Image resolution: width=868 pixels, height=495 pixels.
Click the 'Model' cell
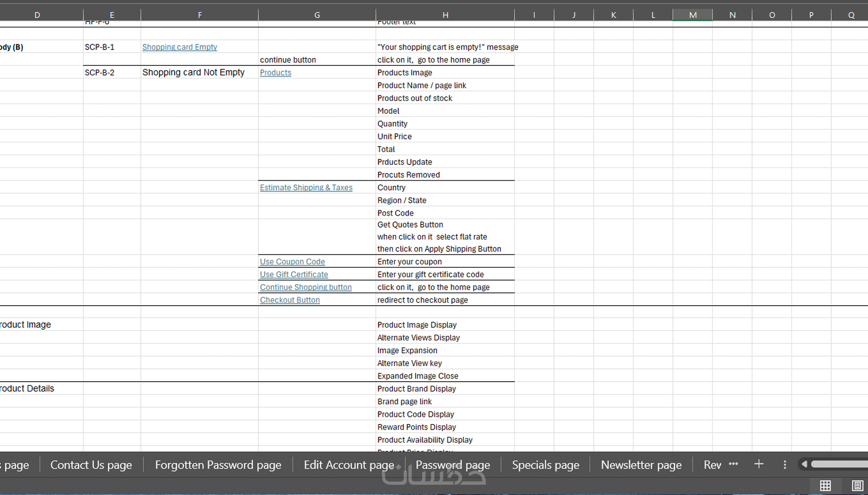coord(445,111)
